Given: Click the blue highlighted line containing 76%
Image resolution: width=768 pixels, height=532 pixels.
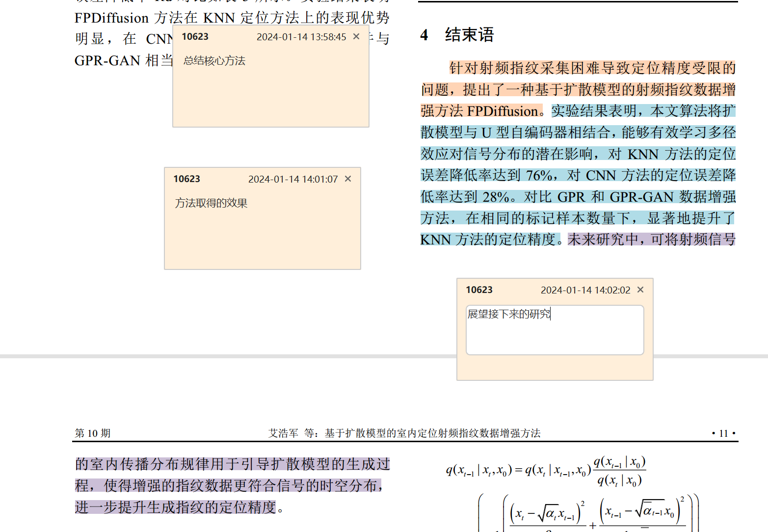Looking at the screenshot, I should point(578,175).
